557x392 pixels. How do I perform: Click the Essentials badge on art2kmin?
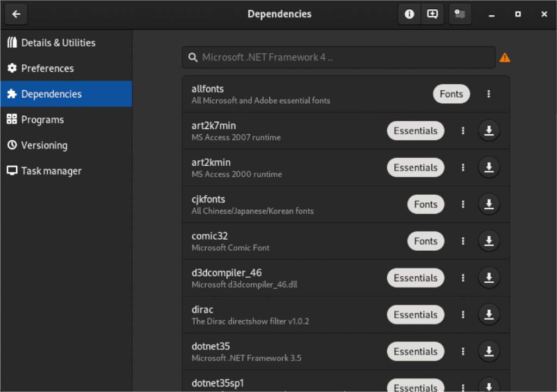coord(416,167)
